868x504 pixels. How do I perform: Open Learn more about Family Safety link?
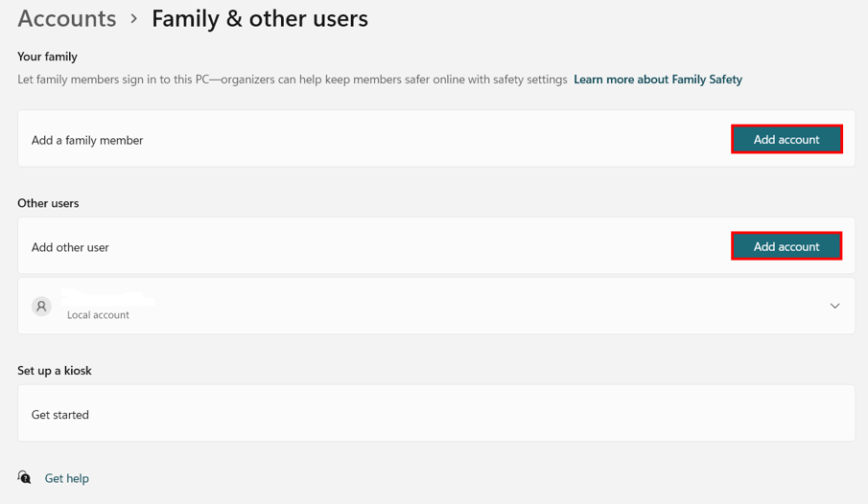tap(658, 80)
